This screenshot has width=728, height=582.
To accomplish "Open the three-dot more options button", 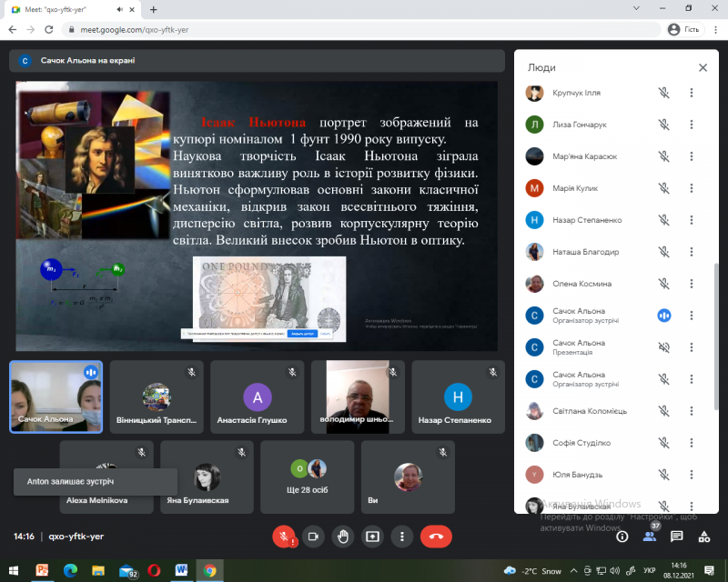I will (402, 537).
